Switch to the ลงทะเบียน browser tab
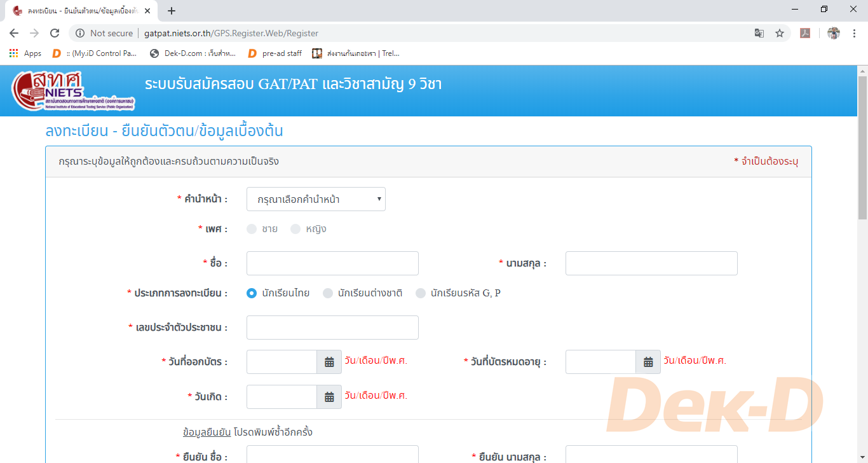The height and width of the screenshot is (463, 868). pyautogui.click(x=79, y=11)
